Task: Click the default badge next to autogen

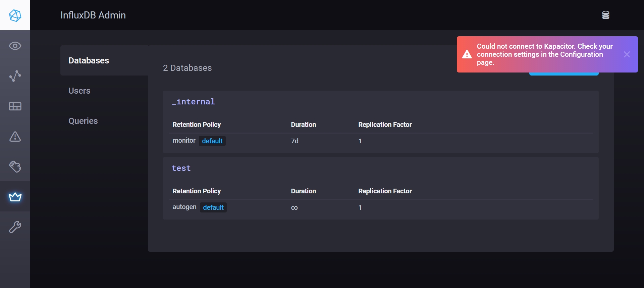Action: tap(213, 207)
